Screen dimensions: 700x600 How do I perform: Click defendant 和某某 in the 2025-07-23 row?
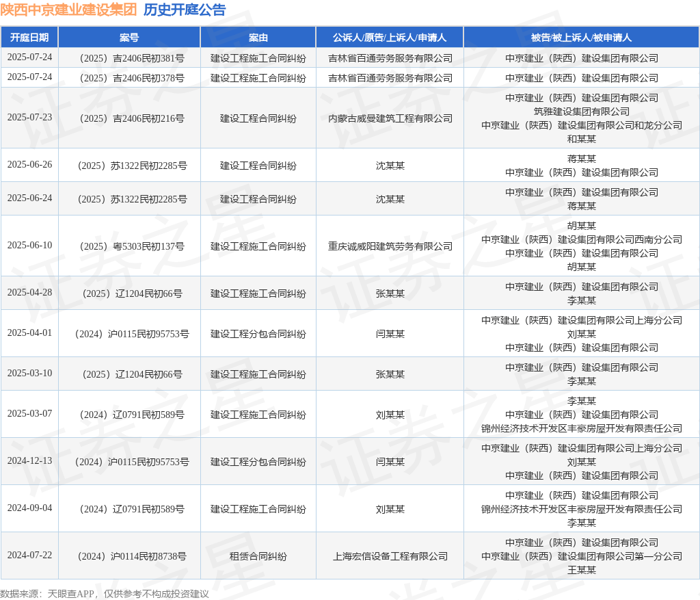coord(581,139)
